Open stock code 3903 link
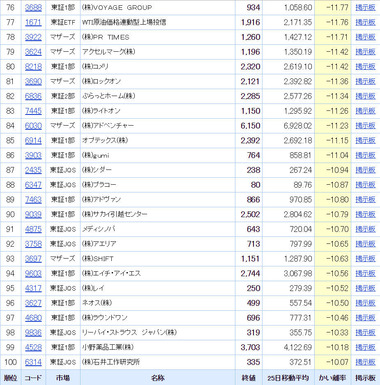 [x=33, y=155]
